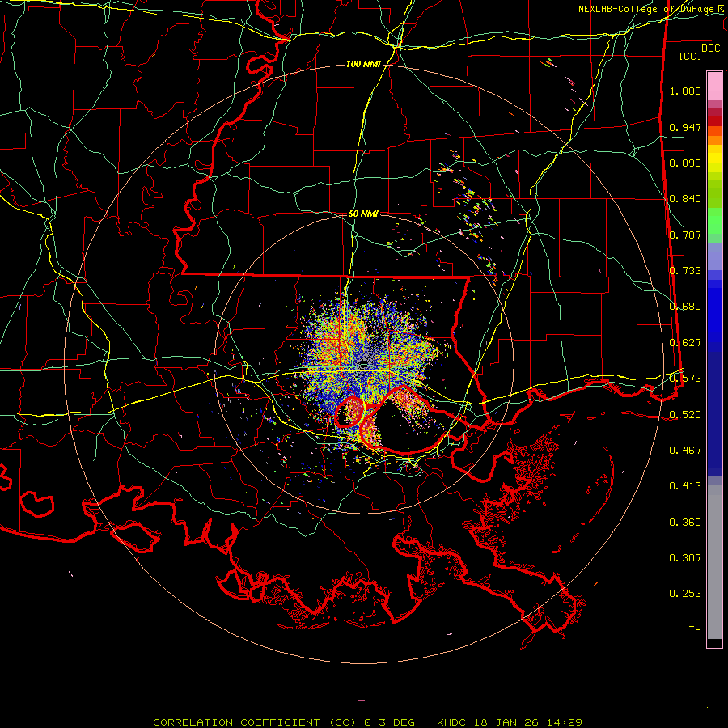Click the 100 NMI range ring label
728x728 pixels.
(x=362, y=64)
